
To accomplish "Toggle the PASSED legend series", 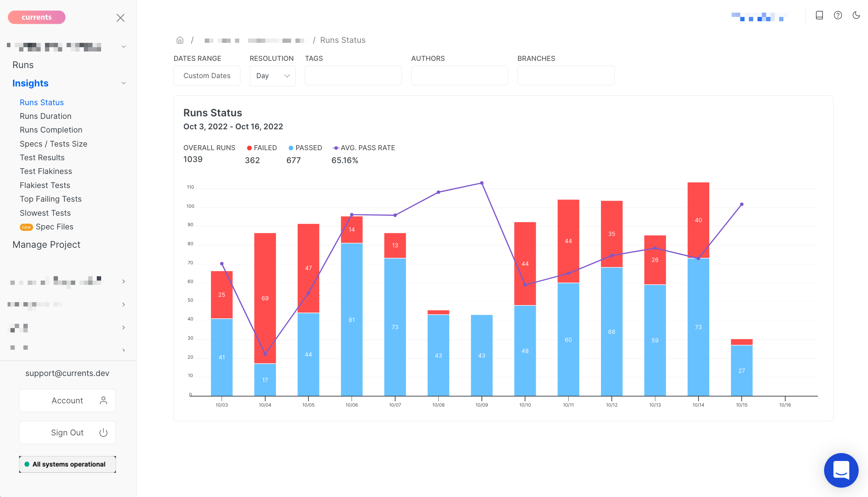I will coord(305,148).
